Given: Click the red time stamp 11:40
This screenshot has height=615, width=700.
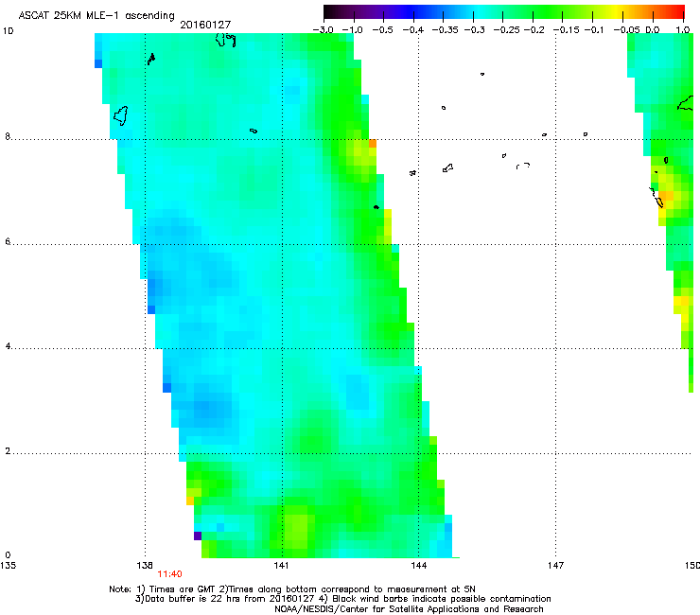Looking at the screenshot, I should pos(169,574).
